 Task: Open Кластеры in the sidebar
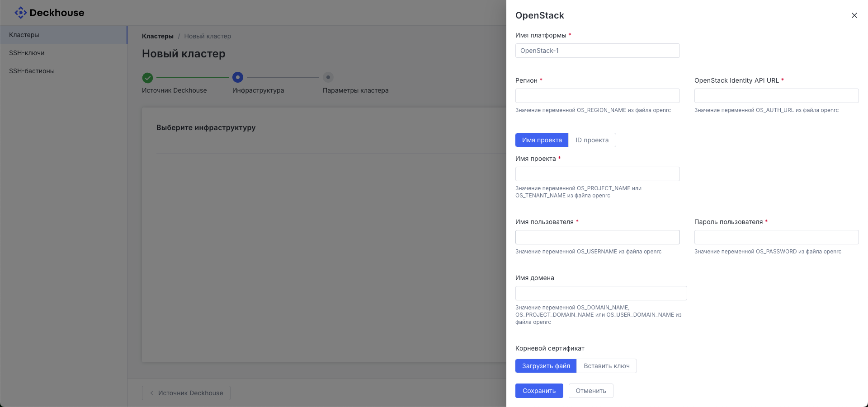click(63, 35)
